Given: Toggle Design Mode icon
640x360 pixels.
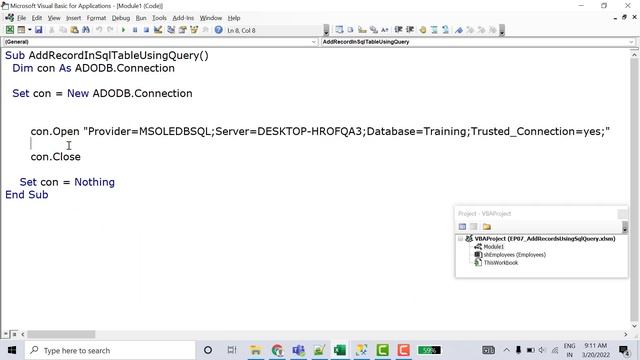Looking at the screenshot, I should coord(158,30).
